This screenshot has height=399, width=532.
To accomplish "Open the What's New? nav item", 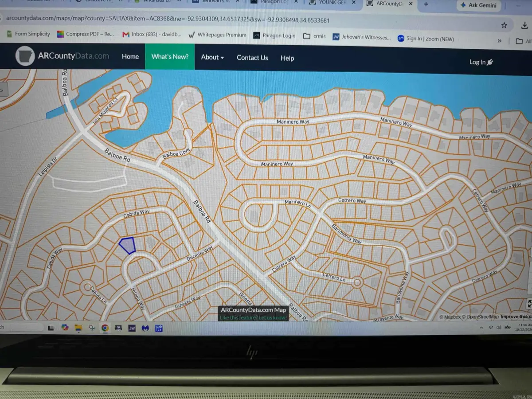I will tap(170, 56).
